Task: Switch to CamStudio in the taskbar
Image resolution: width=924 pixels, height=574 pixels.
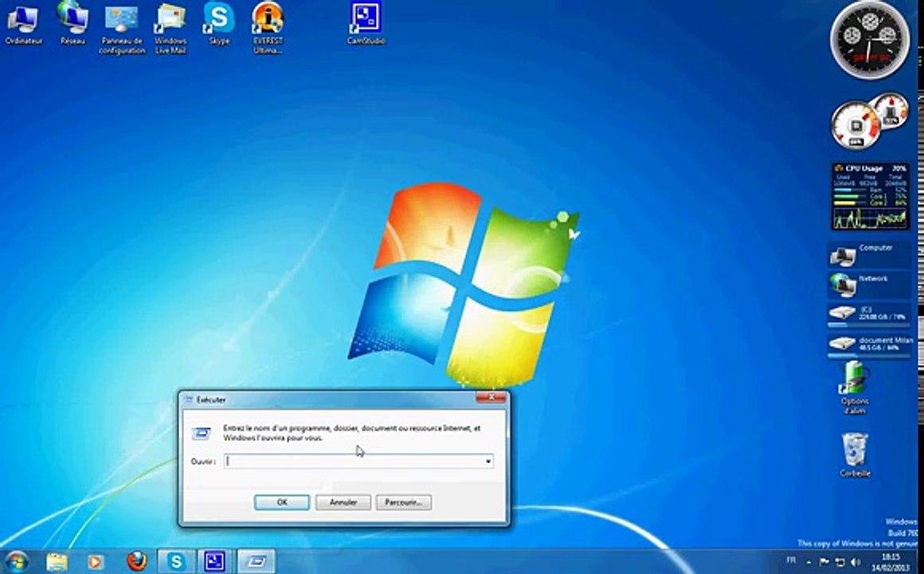Action: click(x=215, y=561)
